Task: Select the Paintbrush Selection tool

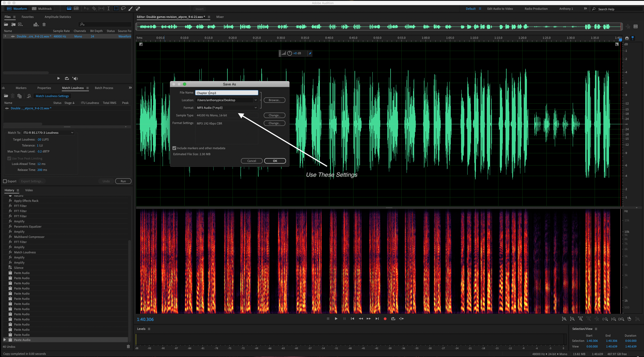Action: [130, 9]
